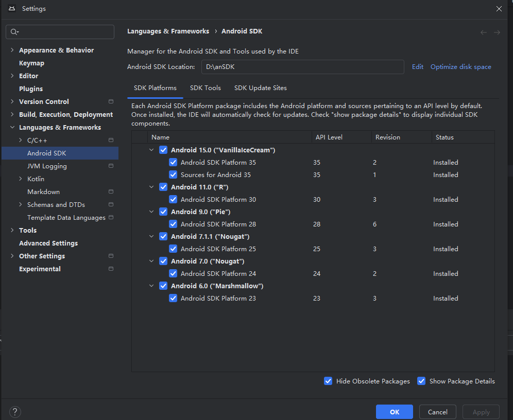Collapse the Android 11.0 R group
Image resolution: width=513 pixels, height=420 pixels.
[151, 187]
